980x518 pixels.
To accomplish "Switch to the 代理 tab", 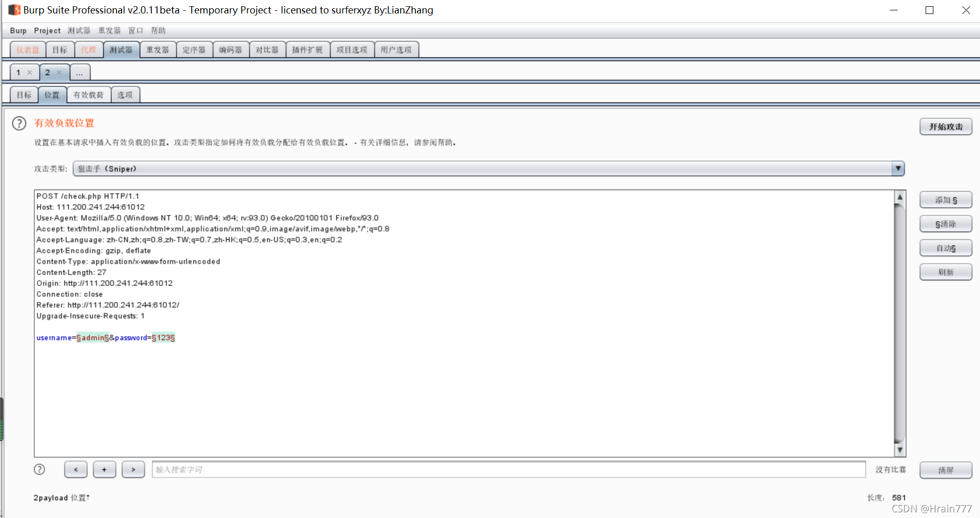I will coord(89,50).
